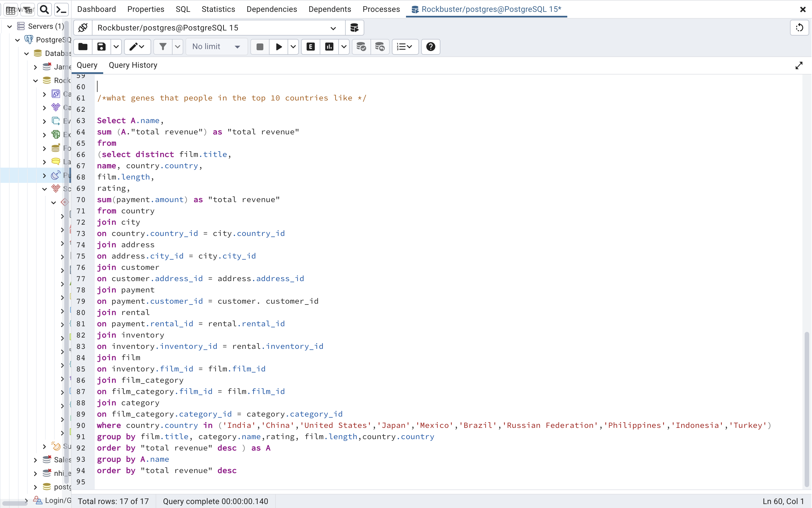Image resolution: width=812 pixels, height=508 pixels.
Task: Open the PSQL tool terminal icon
Action: pos(62,9)
